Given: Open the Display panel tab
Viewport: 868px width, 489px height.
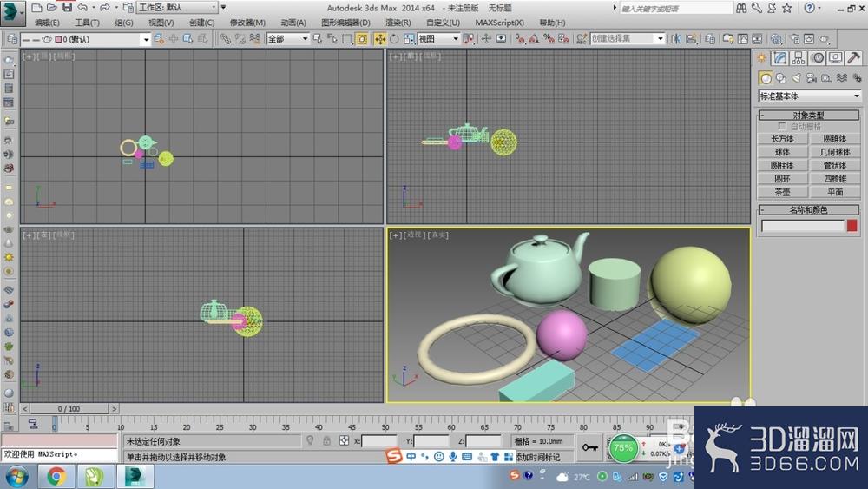Looking at the screenshot, I should pyautogui.click(x=835, y=57).
